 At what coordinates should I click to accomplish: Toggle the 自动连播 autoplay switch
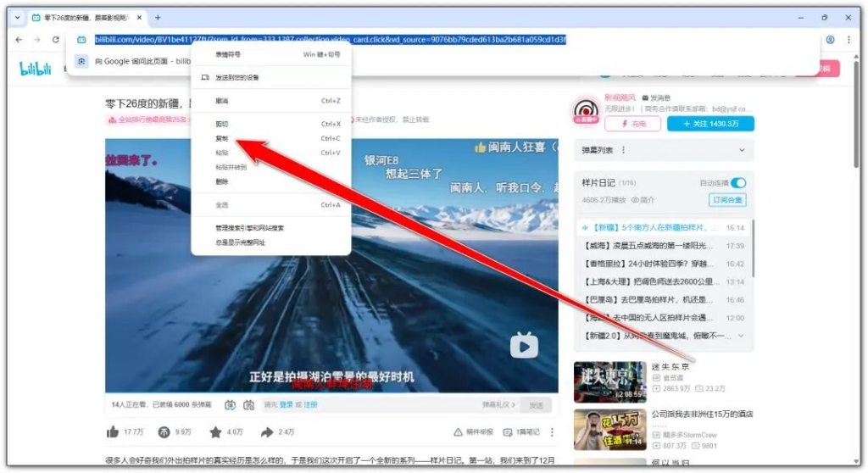tap(738, 183)
